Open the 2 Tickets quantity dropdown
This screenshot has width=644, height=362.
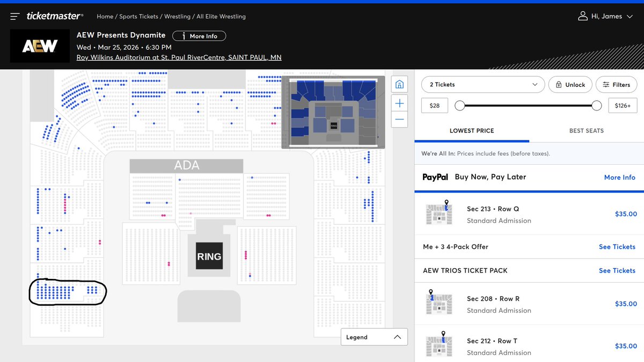click(482, 84)
